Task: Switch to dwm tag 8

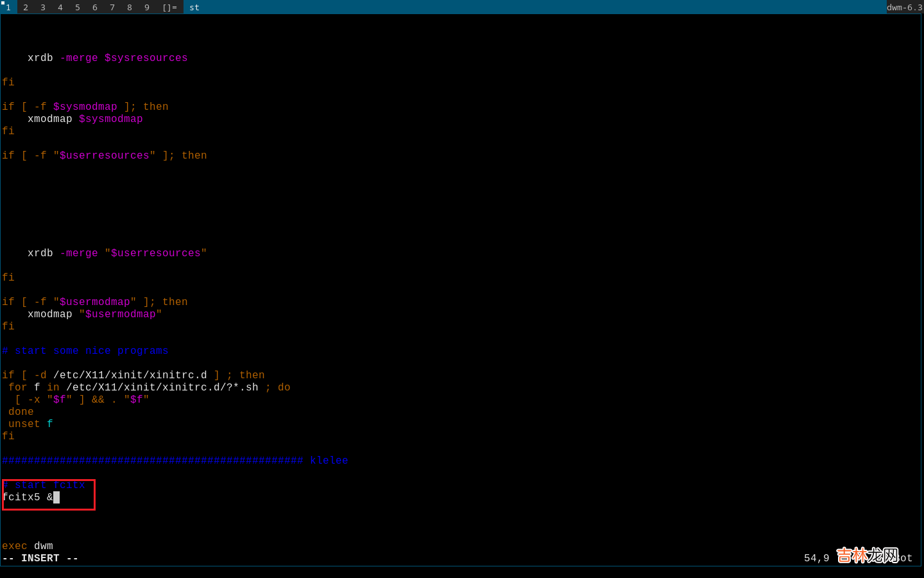Action: click(x=130, y=7)
